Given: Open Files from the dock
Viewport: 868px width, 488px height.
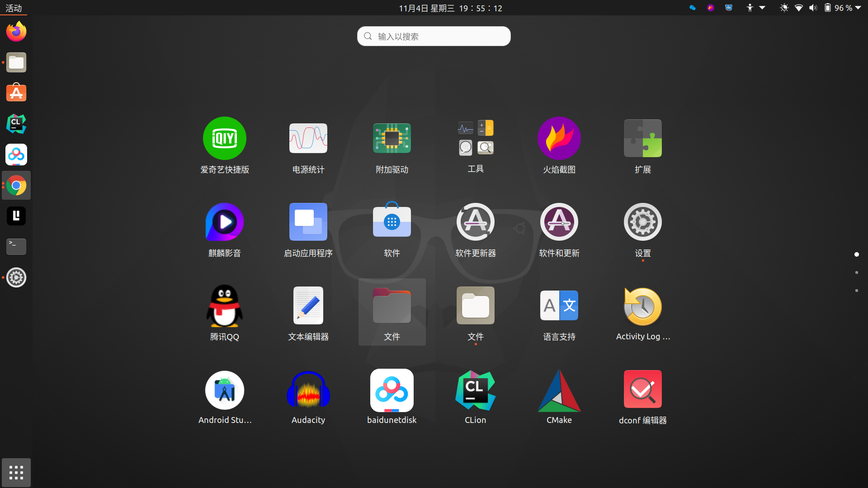Looking at the screenshot, I should (16, 62).
